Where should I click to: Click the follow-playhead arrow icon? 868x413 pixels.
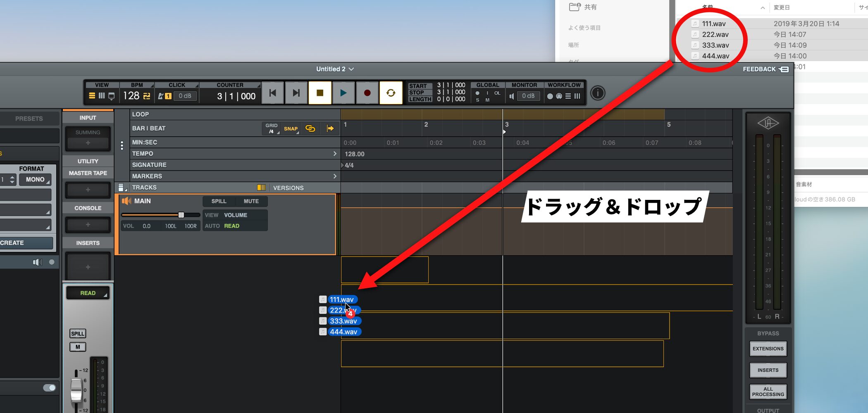(x=330, y=128)
